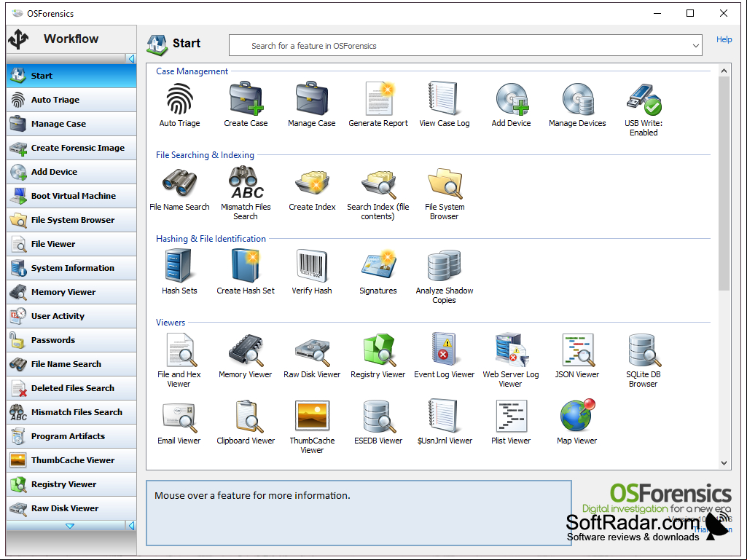Open Memory Viewer icon in Viewers section

click(246, 356)
